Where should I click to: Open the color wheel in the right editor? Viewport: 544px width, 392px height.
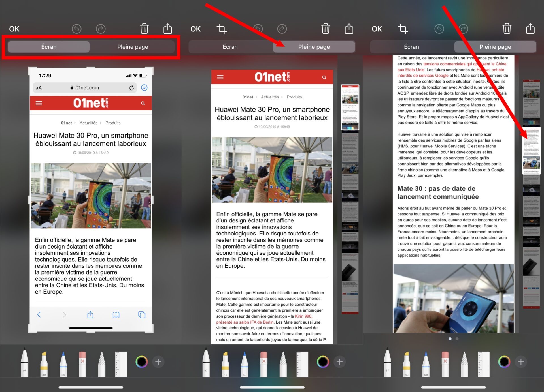pyautogui.click(x=504, y=362)
